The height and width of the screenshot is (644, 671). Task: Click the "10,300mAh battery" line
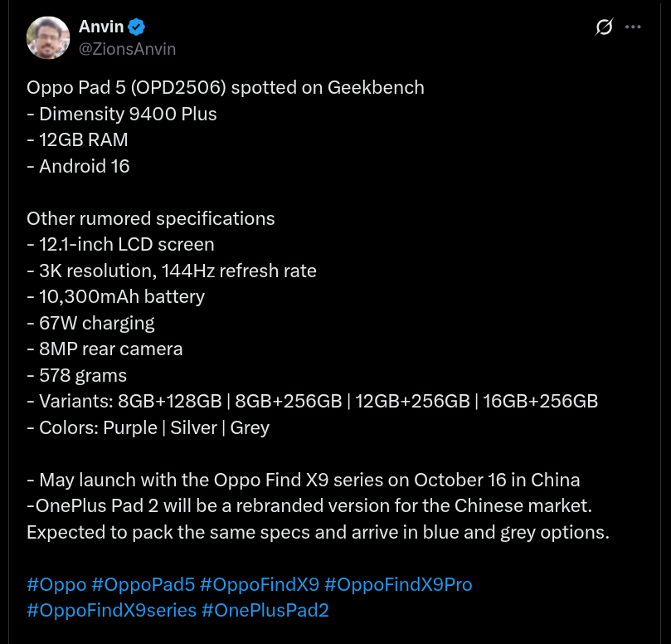tap(116, 296)
